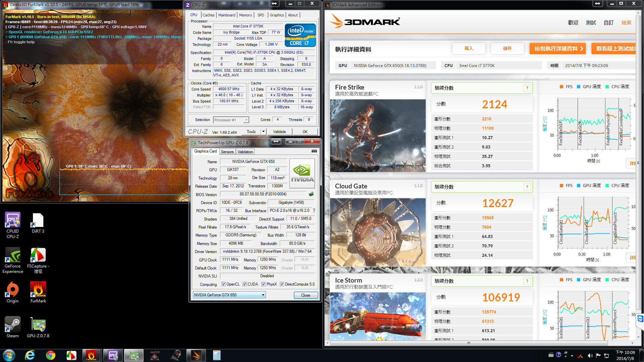This screenshot has width=644, height=362.
Task: Click the Bus Interface question mark in GPU-Z
Action: click(314, 210)
